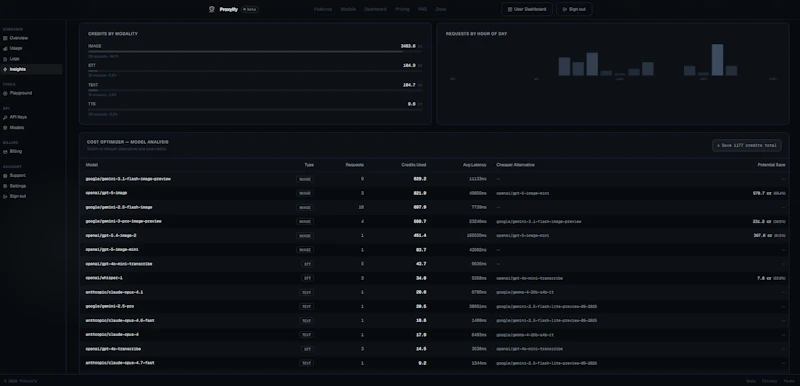Click the Credits by Modality heading
The image size is (800, 386).
coord(113,34)
